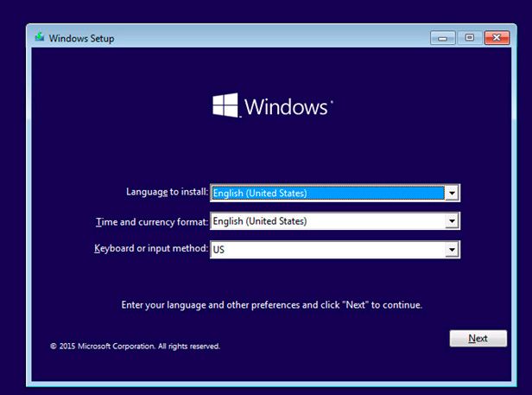The width and height of the screenshot is (532, 395).
Task: Open the Keyboard or input method dropdown arrow
Action: tap(452, 250)
